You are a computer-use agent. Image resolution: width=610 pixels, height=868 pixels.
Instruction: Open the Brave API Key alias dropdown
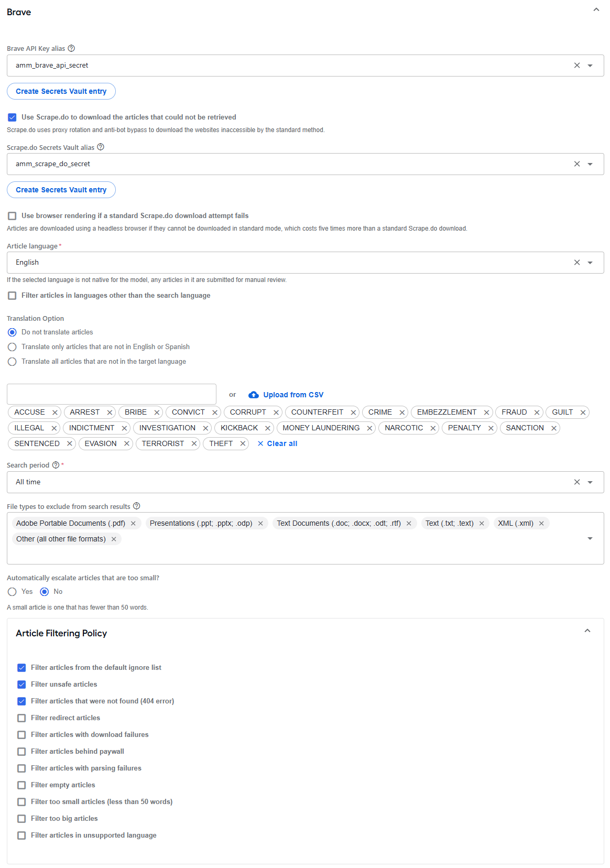tap(590, 66)
